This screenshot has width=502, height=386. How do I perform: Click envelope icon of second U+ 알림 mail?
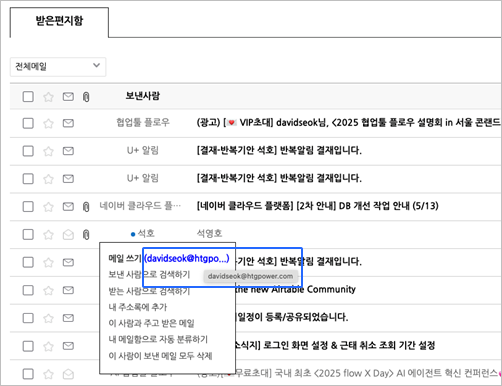click(68, 178)
